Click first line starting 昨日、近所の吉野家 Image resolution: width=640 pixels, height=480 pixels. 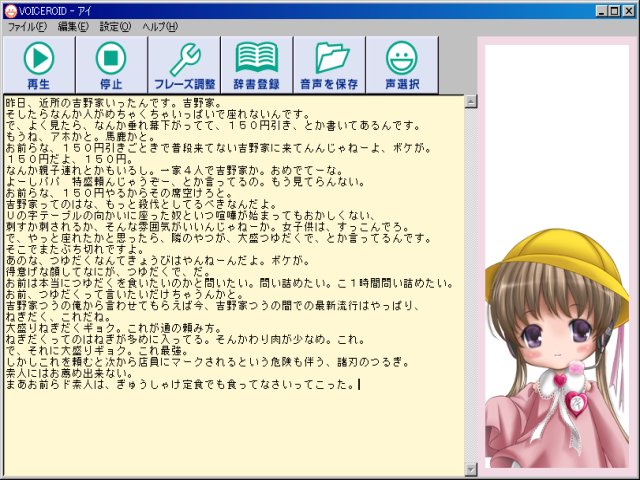click(113, 102)
